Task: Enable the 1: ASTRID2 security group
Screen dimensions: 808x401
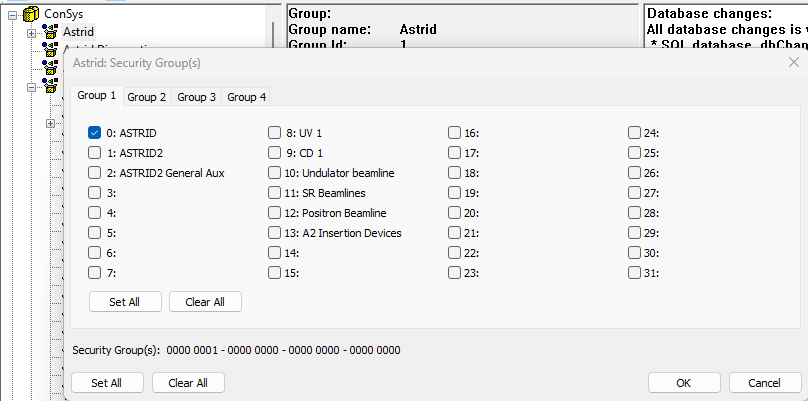Action: [x=95, y=153]
